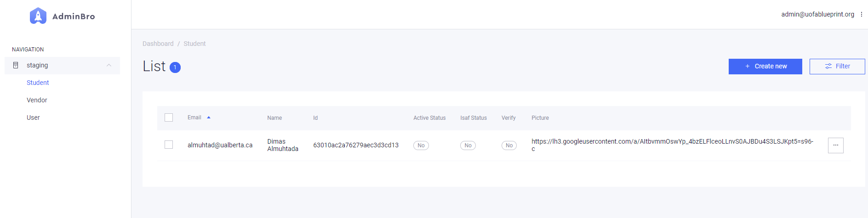Click the No badge under Isaf Status
Viewport: 868px width, 218px height.
coord(468,145)
